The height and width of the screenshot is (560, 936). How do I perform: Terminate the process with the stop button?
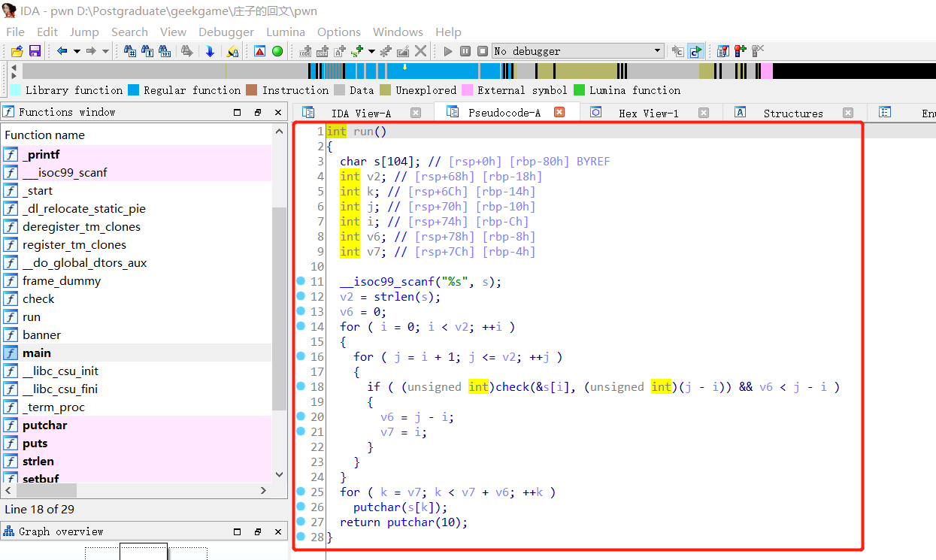(x=482, y=51)
